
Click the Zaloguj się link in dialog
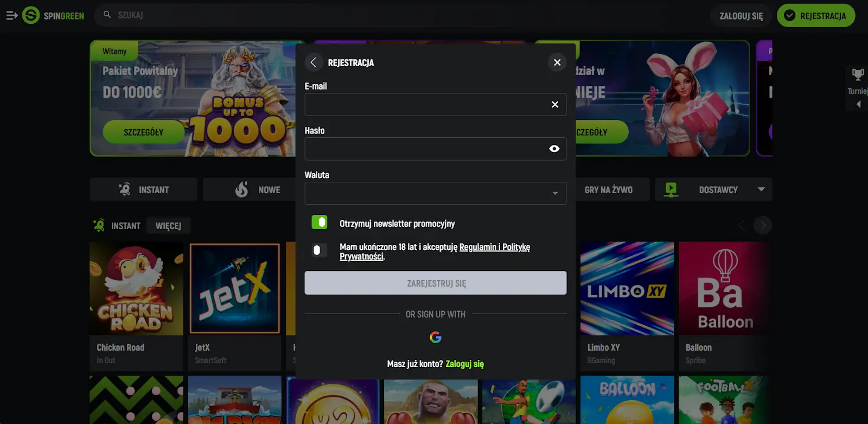coord(464,364)
